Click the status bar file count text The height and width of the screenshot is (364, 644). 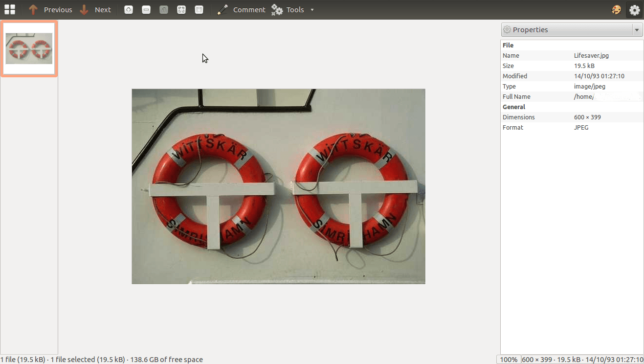102,360
